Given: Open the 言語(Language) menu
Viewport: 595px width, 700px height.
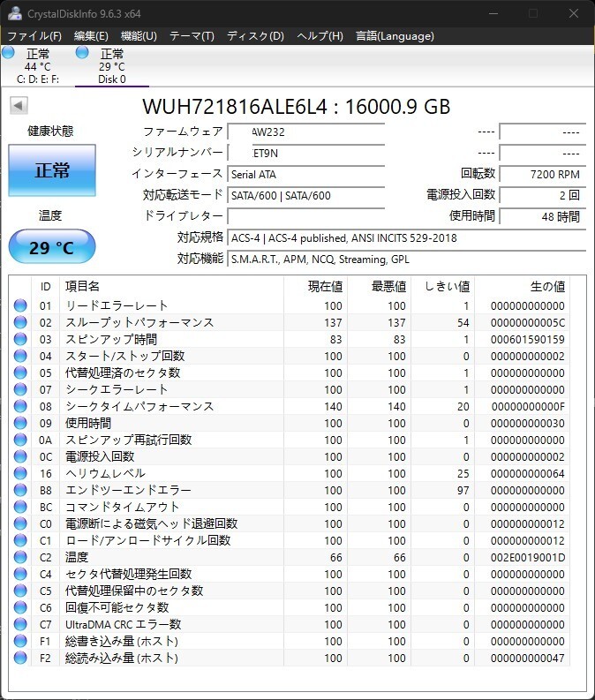Looking at the screenshot, I should coord(395,35).
